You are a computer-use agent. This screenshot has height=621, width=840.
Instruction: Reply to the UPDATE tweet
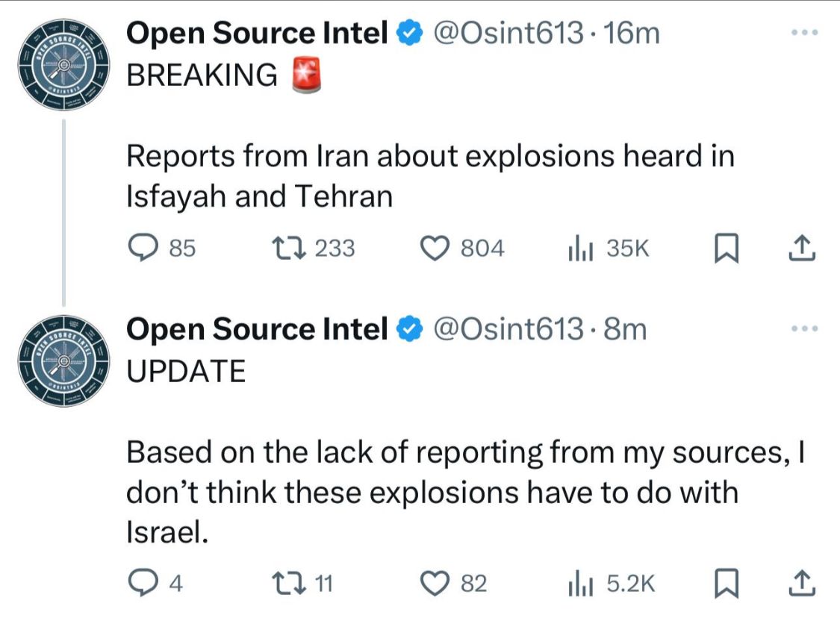point(139,584)
